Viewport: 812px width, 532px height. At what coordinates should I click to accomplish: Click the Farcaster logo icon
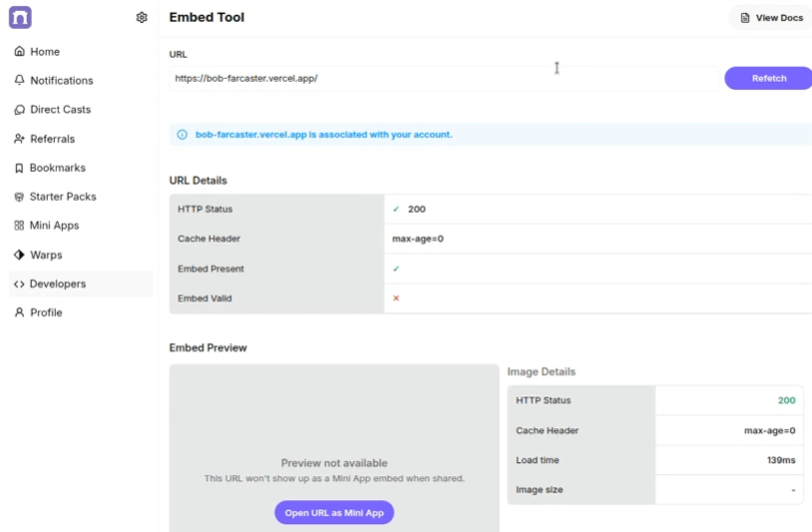[x=20, y=17]
